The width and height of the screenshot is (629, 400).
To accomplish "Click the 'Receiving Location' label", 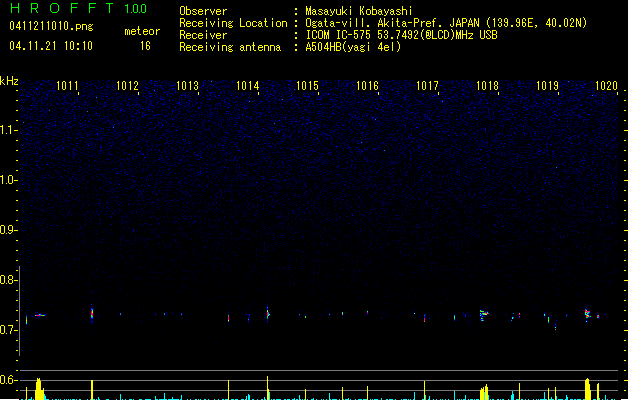I will pyautogui.click(x=233, y=23).
